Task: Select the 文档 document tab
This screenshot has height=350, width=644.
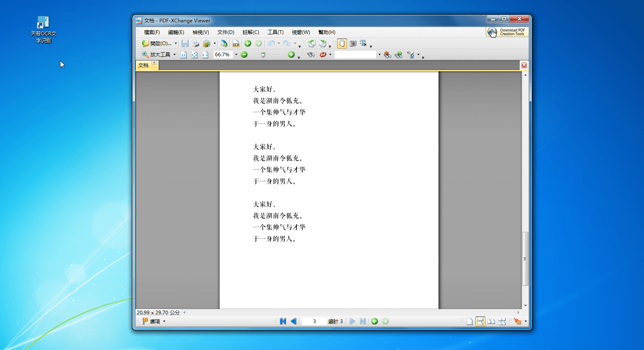Action: 143,65
